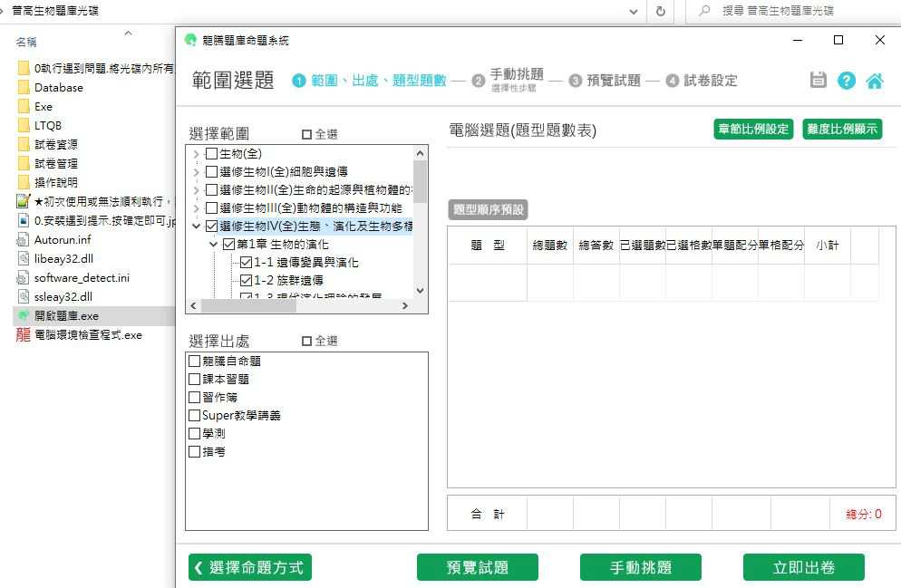Go to step 4 試卷設定
Screen dimensions: 901x588
pos(702,81)
